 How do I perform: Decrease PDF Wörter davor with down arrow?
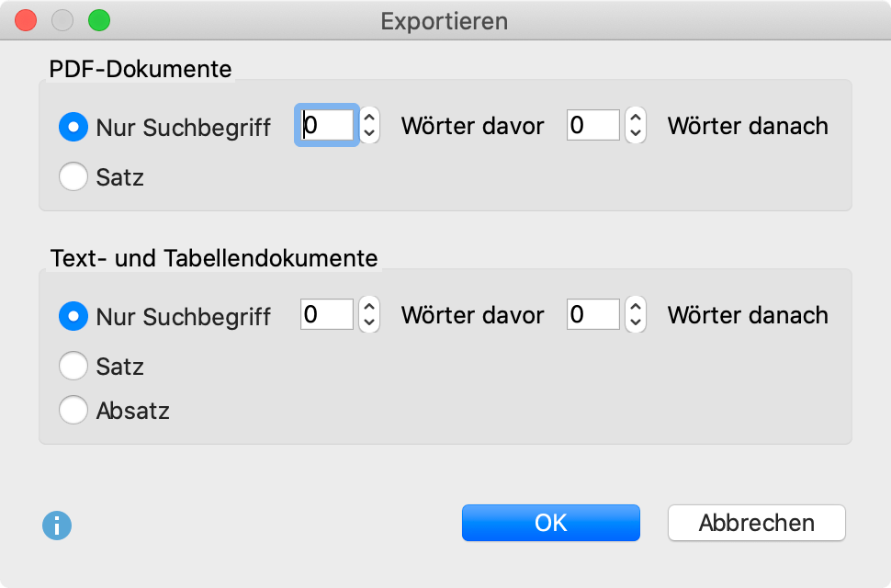(369, 134)
